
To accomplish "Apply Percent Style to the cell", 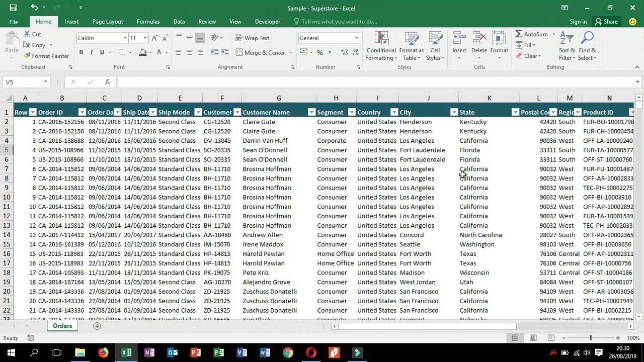I will point(319,52).
